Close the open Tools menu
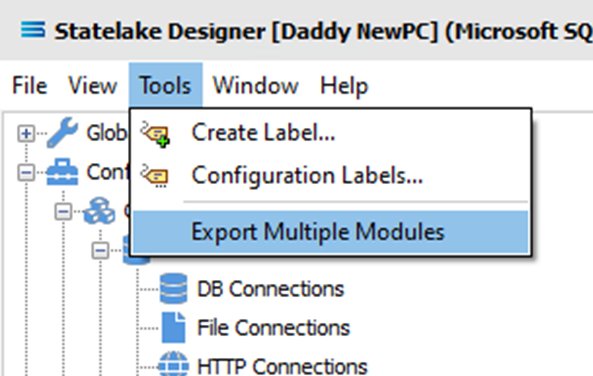593x376 pixels. 165,85
